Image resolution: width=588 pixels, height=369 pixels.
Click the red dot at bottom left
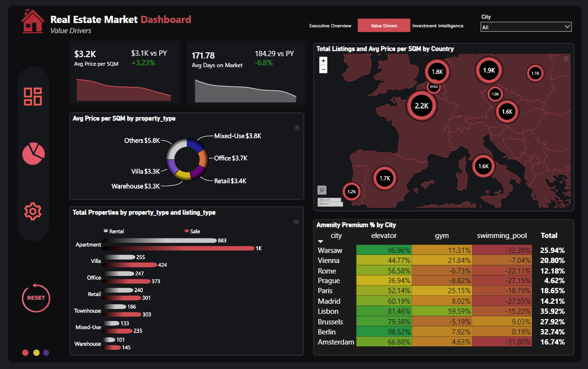[x=25, y=353]
